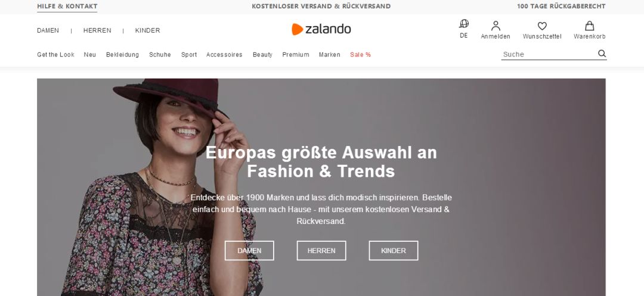
Task: Select the HERREN top category tab
Action: coord(97,30)
